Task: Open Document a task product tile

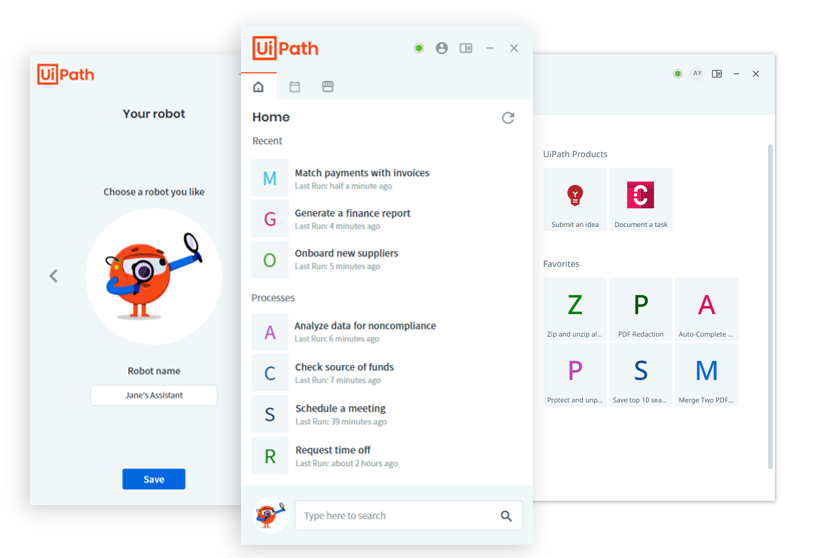Action: point(641,199)
